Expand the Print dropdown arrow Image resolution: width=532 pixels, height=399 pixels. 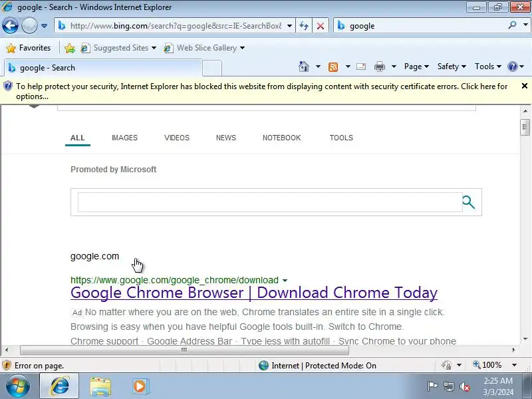pos(394,66)
